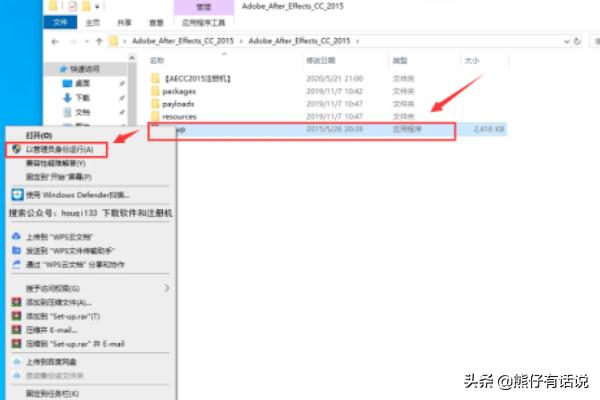Image resolution: width=600 pixels, height=400 pixels.
Task: Switch to the 查看 ribbon tab
Action: 156,23
